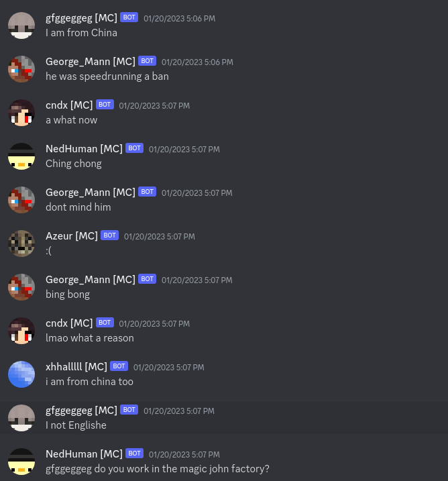
Task: Click timestamp on 'I not Englishe' message
Action: 179,411
